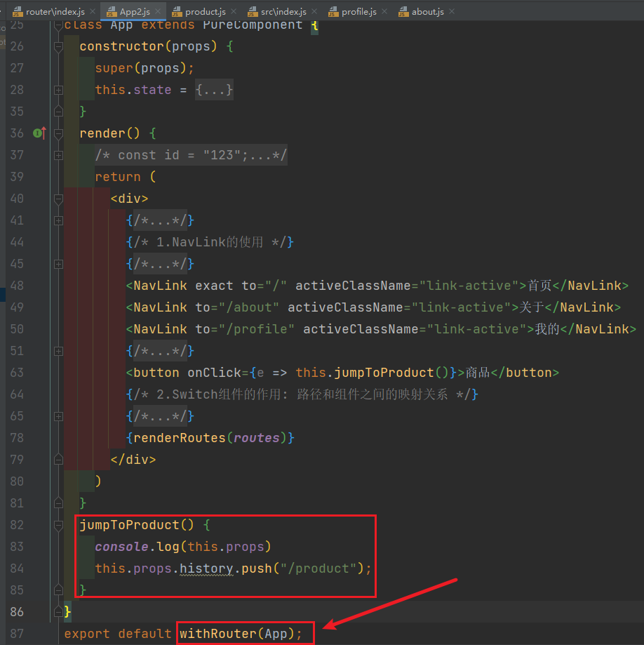Click the NavLink with to="/profile"
The width and height of the screenshot is (644, 645).
[381, 329]
